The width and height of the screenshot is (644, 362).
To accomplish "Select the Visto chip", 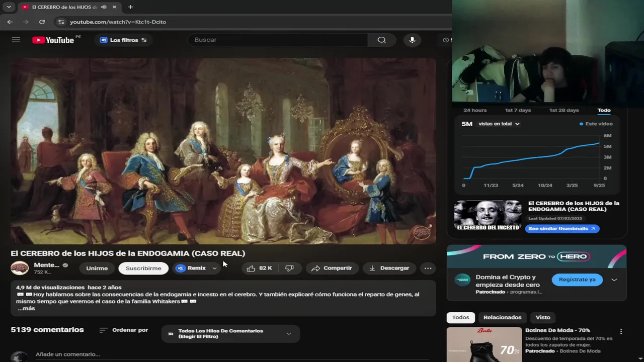I will point(543,317).
